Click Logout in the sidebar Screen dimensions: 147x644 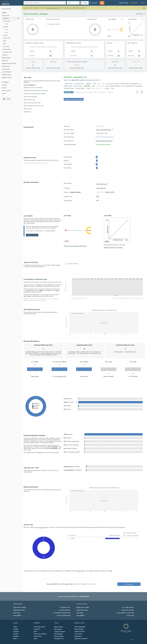tap(4, 93)
